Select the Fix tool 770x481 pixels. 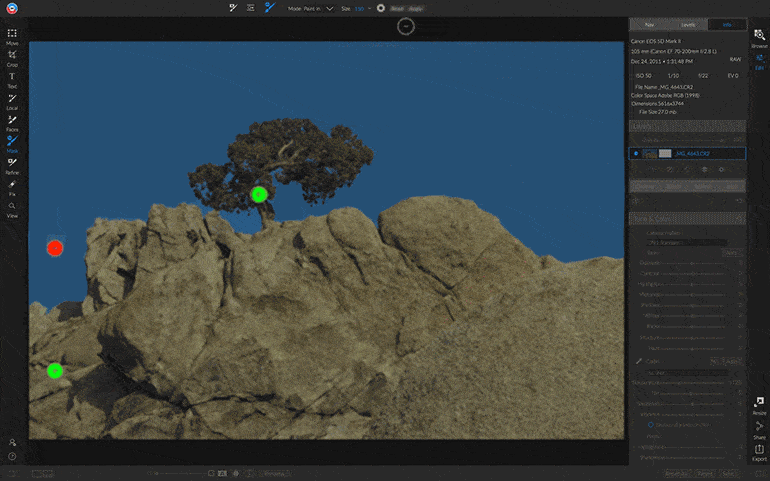[12, 188]
